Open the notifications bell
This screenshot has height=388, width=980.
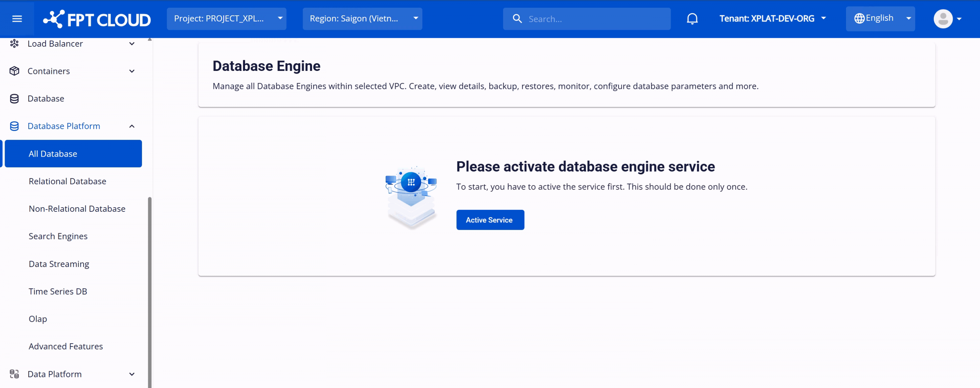pyautogui.click(x=692, y=19)
